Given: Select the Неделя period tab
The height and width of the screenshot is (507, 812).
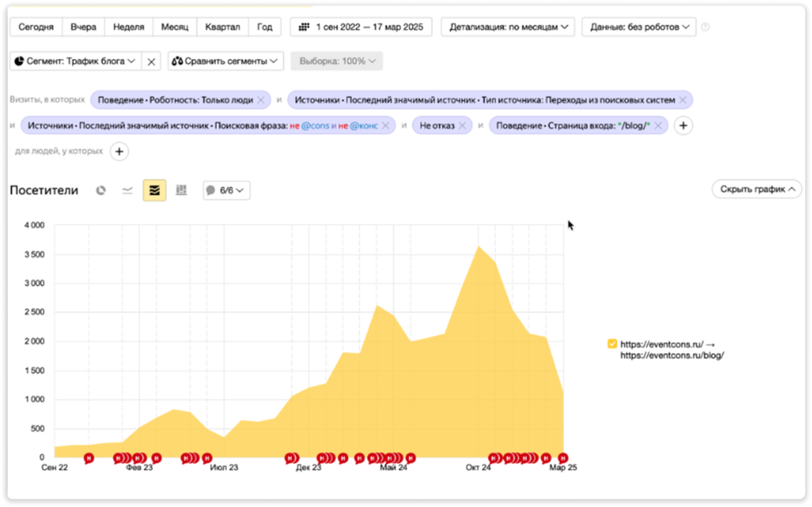Looking at the screenshot, I should point(129,27).
